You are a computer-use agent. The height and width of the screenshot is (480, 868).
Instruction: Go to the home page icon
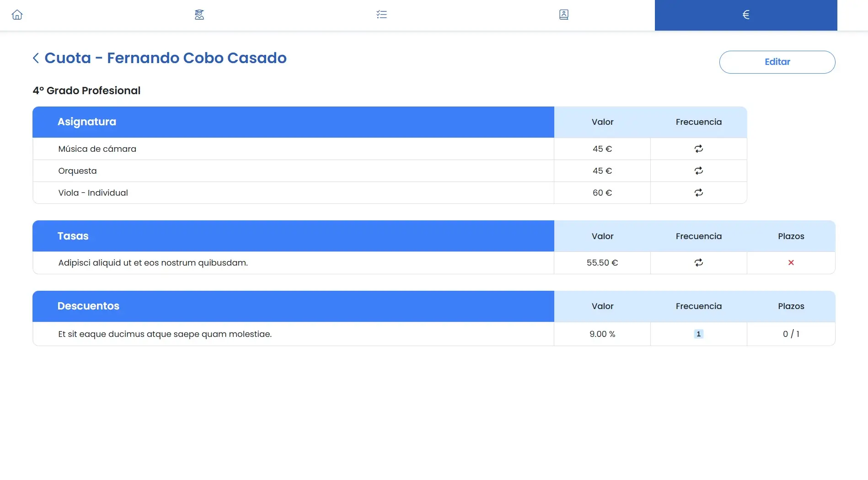17,15
